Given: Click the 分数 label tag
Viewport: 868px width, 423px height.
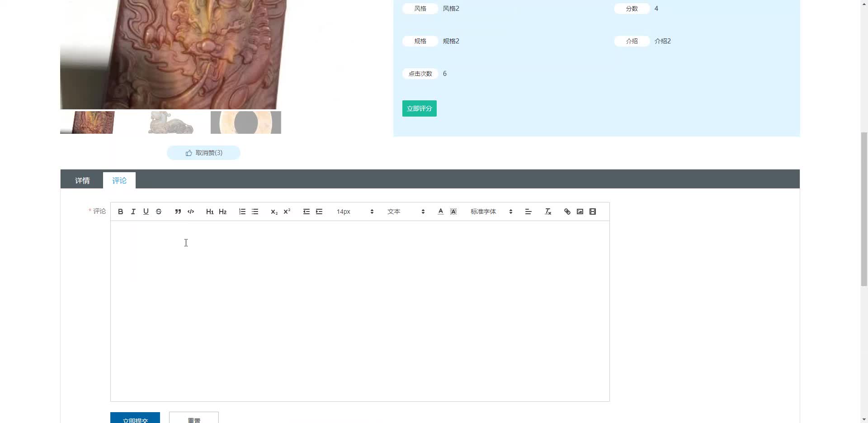Looking at the screenshot, I should pyautogui.click(x=632, y=9).
